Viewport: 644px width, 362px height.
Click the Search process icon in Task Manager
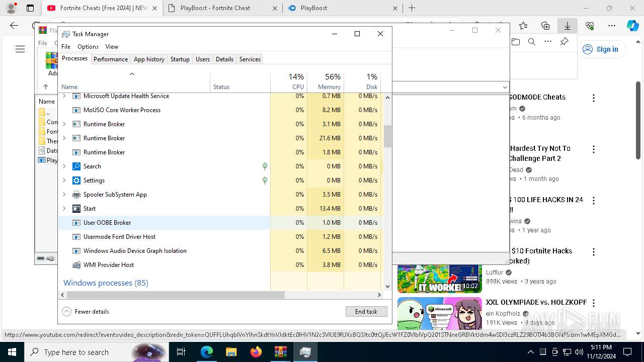pos(76,166)
